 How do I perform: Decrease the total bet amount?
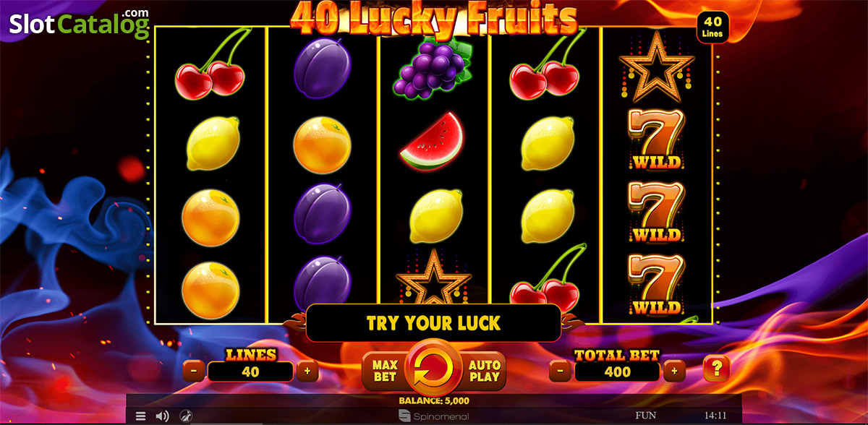coord(561,372)
